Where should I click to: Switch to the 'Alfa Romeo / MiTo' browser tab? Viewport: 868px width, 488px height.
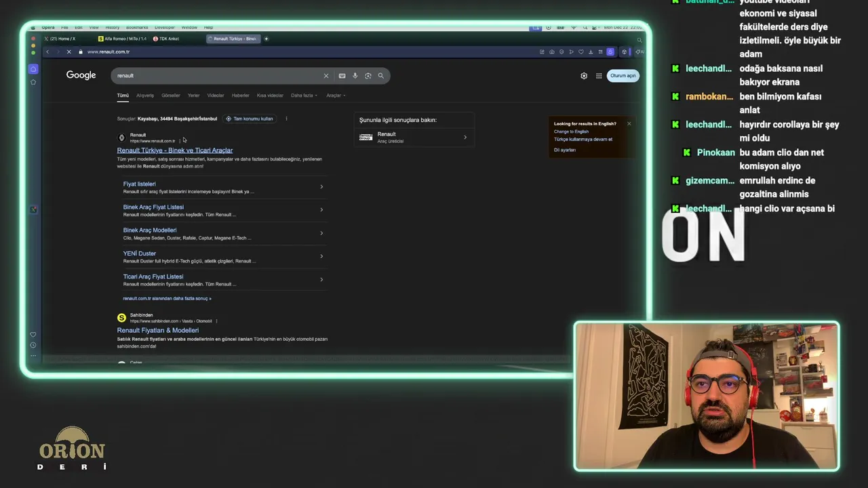pyautogui.click(x=122, y=39)
